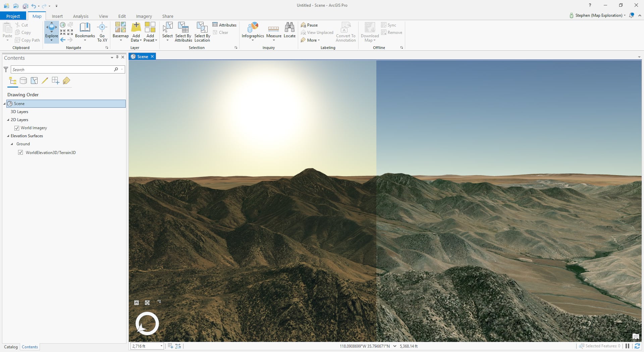
Task: Show the navigator full control
Action: (137, 303)
